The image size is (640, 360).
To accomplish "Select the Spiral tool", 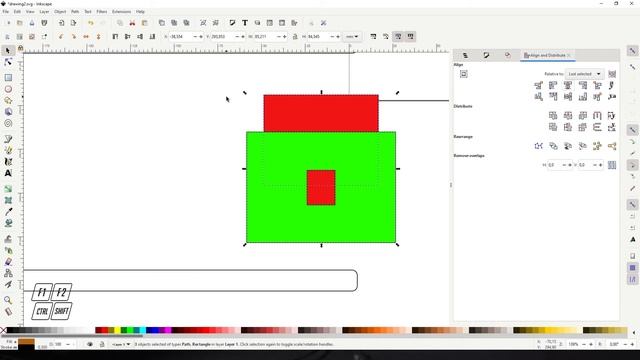I will click(x=8, y=123).
